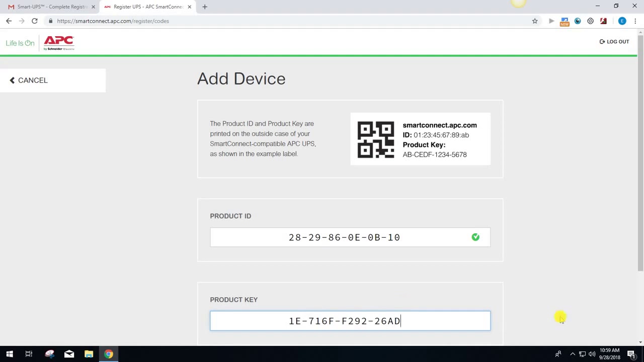Viewport: 644px width, 362px height.
Task: Open File Explorer from the taskbar
Action: tap(89, 354)
